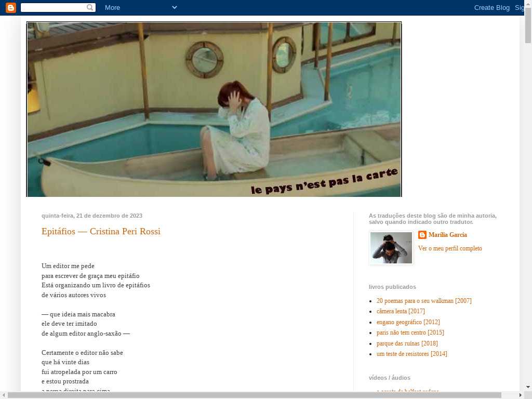Click the horizontal scrollbar thumb
This screenshot has height=399, width=532.
pos(255,395)
